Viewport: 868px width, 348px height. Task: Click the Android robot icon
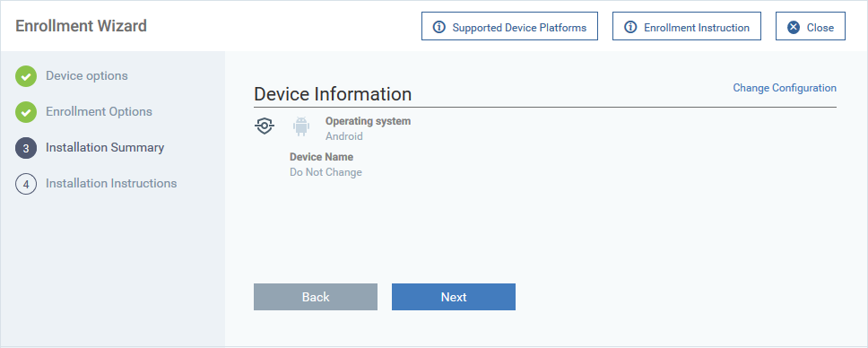(x=301, y=126)
